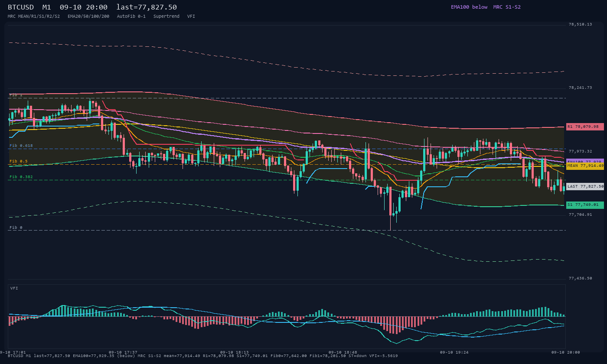Click the R1 78,079.98 price tag

(585, 127)
